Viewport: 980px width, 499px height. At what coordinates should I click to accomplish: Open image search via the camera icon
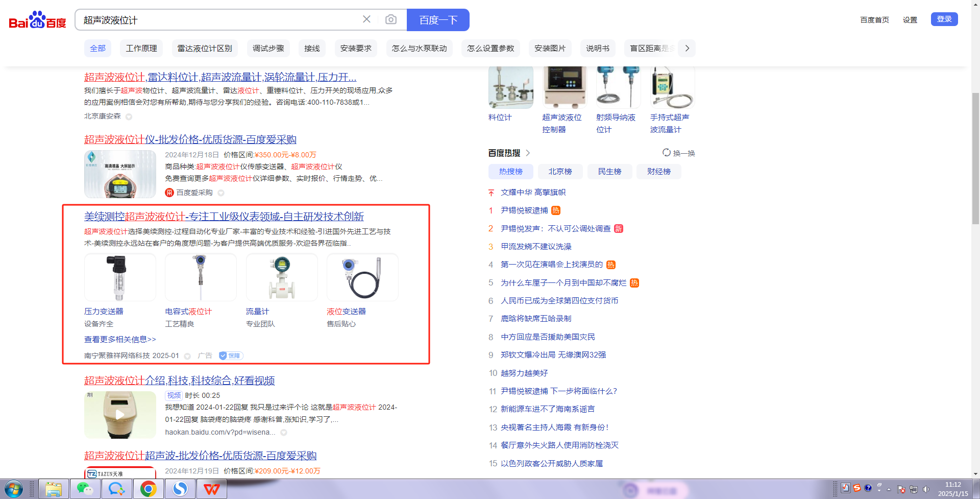pos(391,19)
